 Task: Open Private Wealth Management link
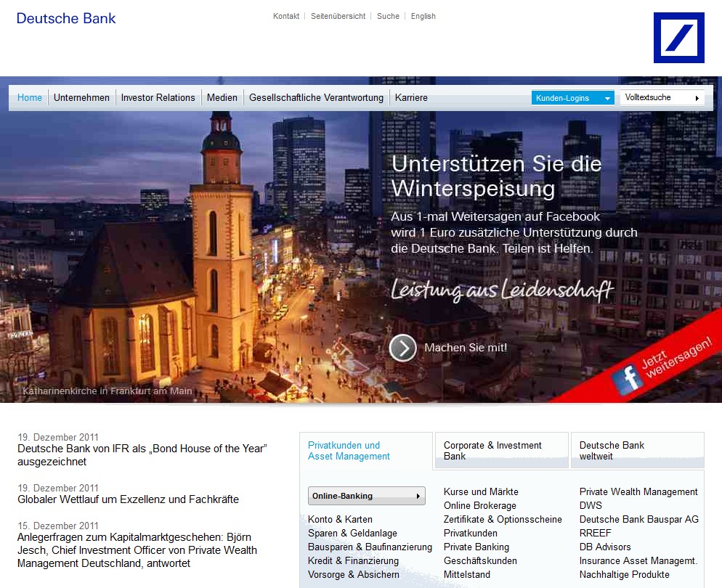638,492
